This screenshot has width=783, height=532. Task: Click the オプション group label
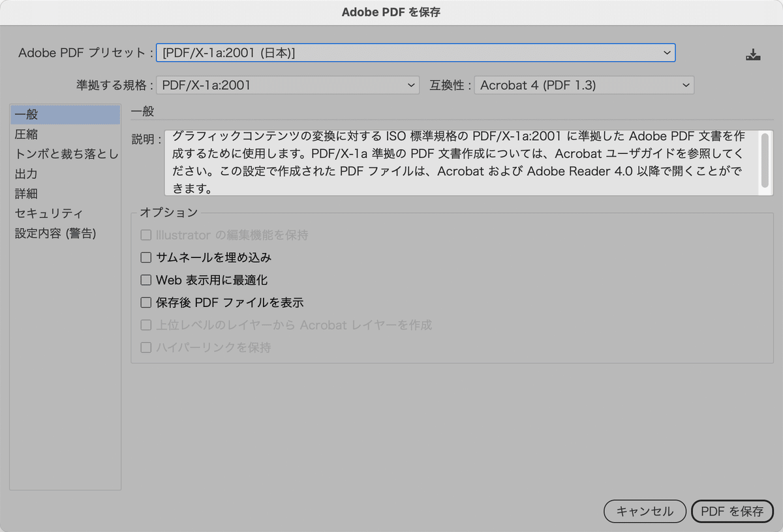click(169, 213)
